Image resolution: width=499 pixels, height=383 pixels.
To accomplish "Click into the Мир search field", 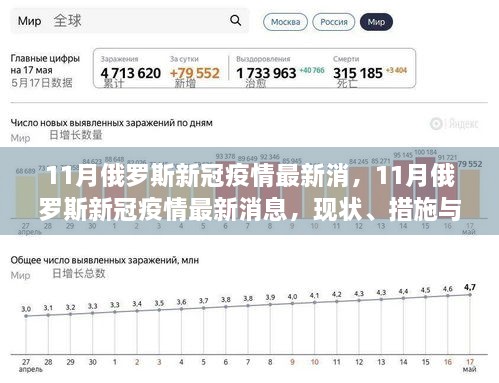I will click(130, 21).
